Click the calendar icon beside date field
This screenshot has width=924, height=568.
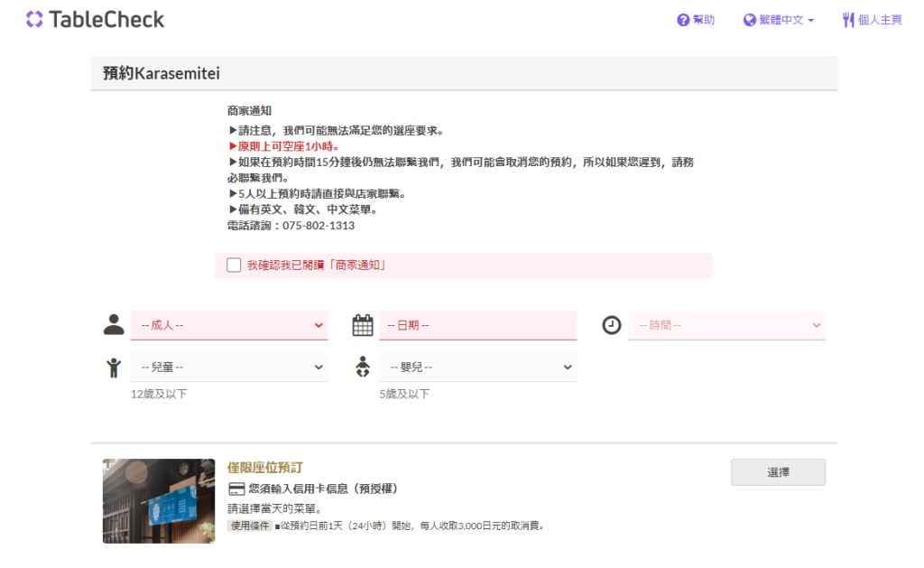pos(363,325)
